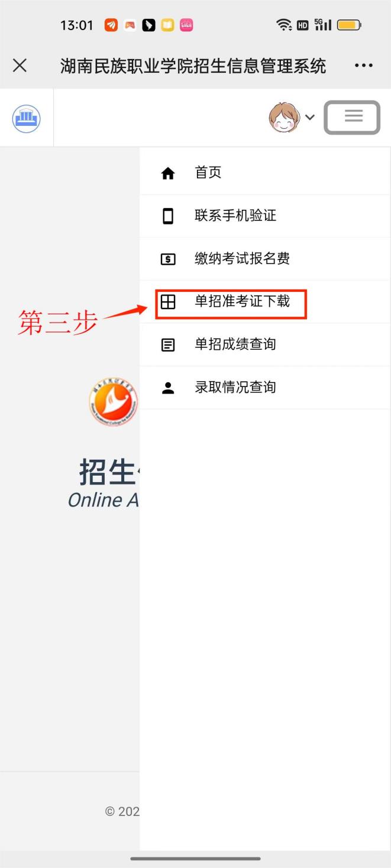Open 联系手机验证 menu entry
The image size is (391, 868).
coord(265,216)
